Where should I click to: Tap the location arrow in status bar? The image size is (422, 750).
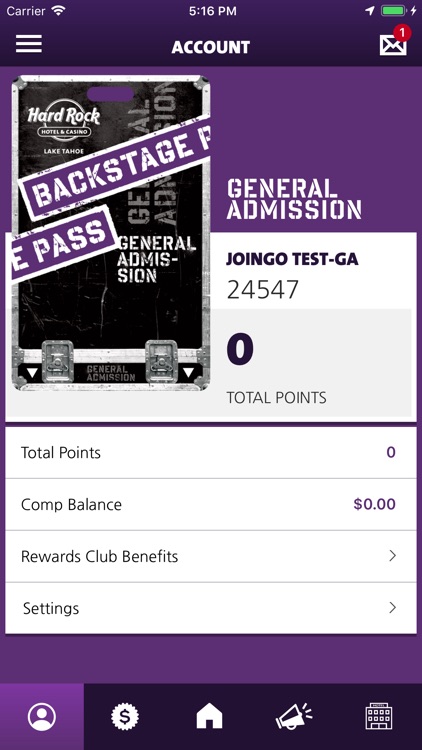click(370, 11)
